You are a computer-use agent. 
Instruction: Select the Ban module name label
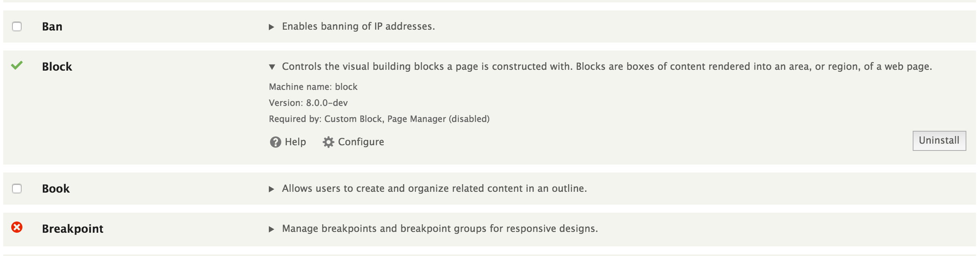coord(52,26)
